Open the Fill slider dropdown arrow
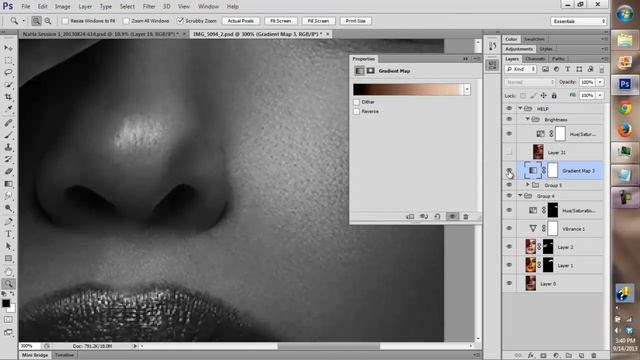640x360 pixels. point(600,96)
